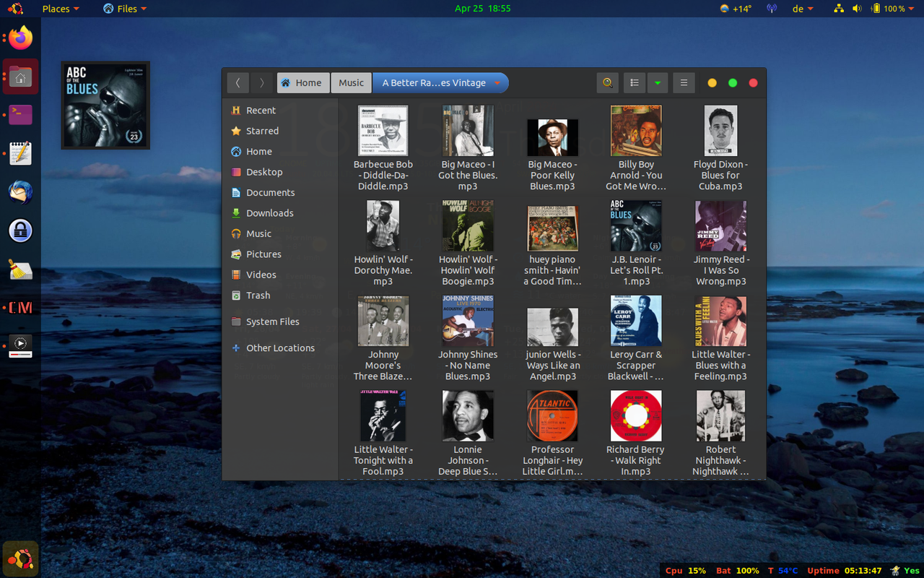Open the de keyboard layout dropdown
Screen dimensions: 924x578
(803, 9)
